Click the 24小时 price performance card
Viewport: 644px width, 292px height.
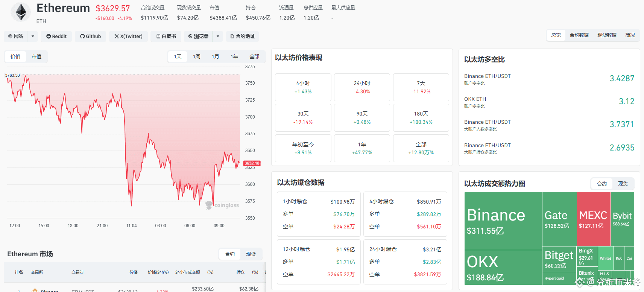click(x=362, y=87)
